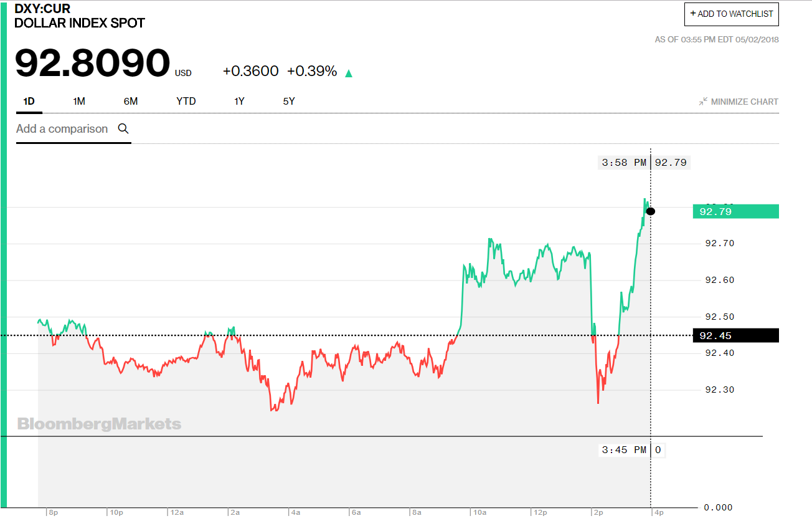Click the BloombergMarkets watermark logo
The width and height of the screenshot is (812, 531).
(100, 424)
